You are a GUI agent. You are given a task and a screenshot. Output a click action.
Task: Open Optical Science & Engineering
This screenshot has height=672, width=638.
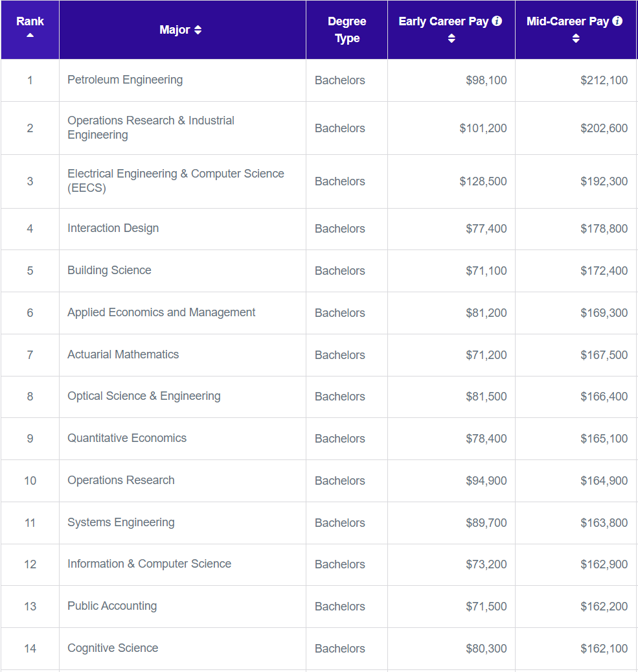click(144, 396)
